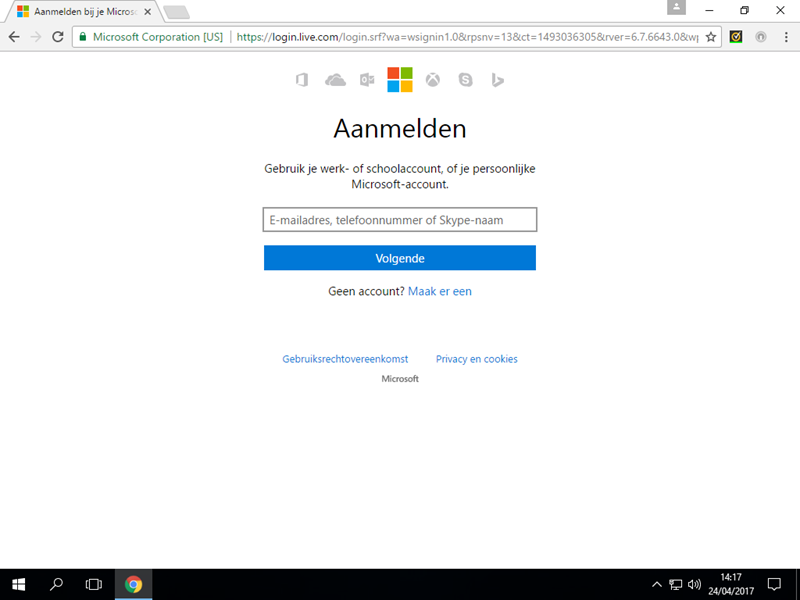Click the Chrome taskbar icon
This screenshot has width=800, height=600.
click(x=133, y=584)
